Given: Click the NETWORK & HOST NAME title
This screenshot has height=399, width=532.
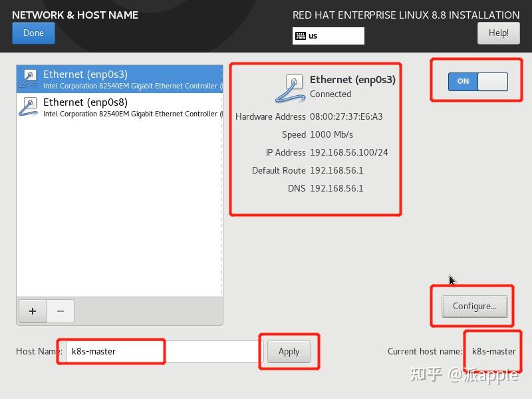Looking at the screenshot, I should [x=75, y=15].
